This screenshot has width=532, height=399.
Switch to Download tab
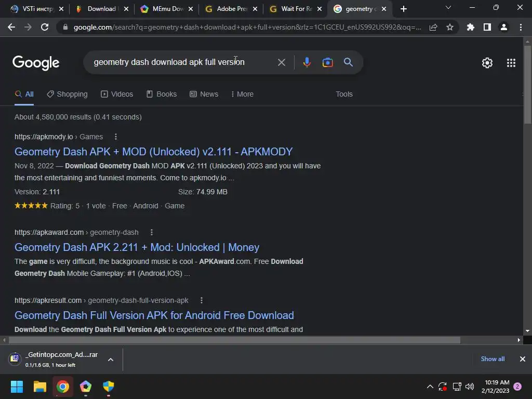102,9
